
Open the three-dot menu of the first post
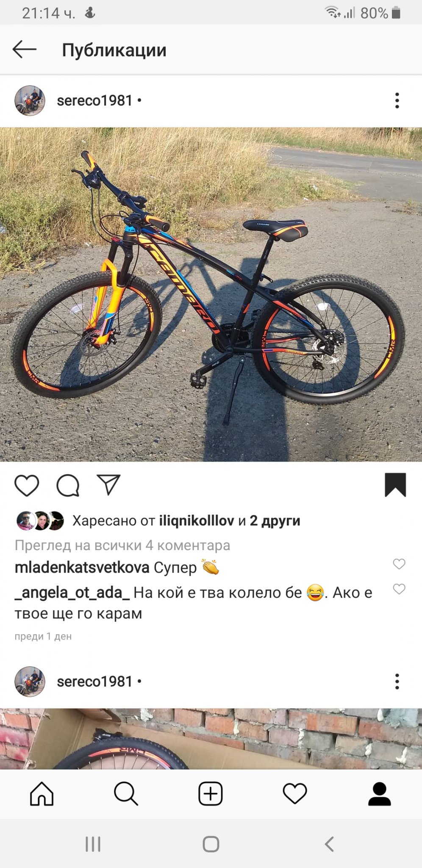(397, 100)
